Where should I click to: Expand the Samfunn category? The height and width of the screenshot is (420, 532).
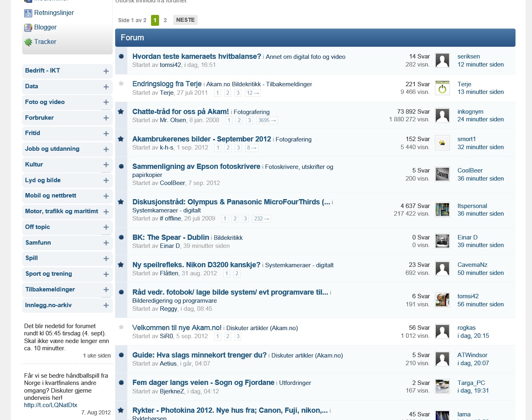(x=106, y=243)
